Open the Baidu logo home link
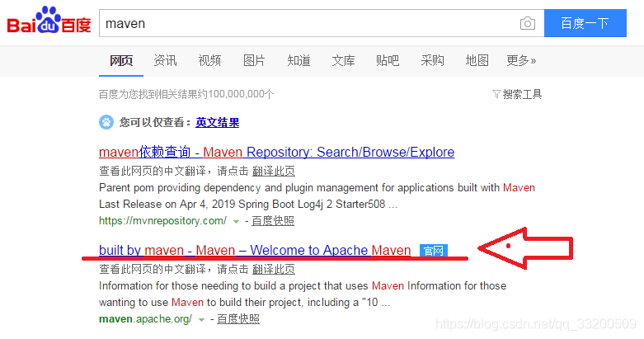The width and height of the screenshot is (644, 339). point(49,20)
